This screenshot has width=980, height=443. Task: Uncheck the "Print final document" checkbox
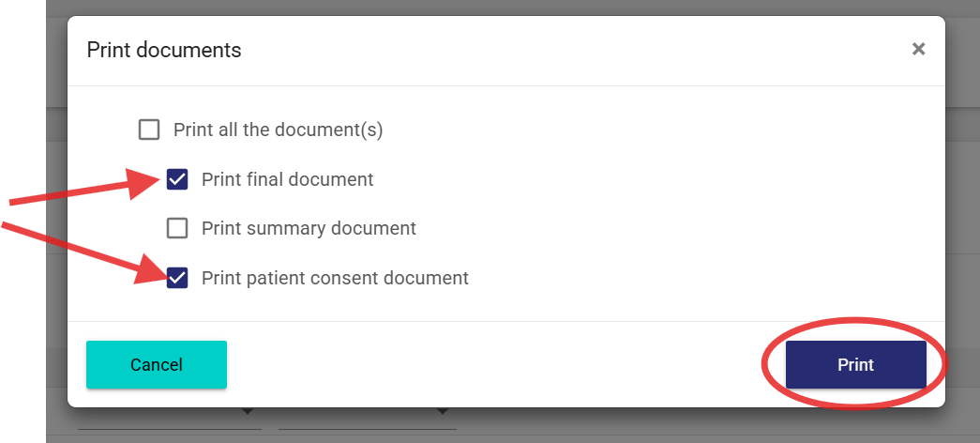coord(177,179)
